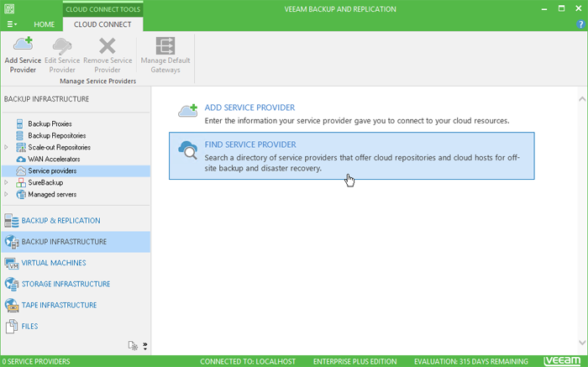Click the Add Service Provider ribbon icon

23,44
